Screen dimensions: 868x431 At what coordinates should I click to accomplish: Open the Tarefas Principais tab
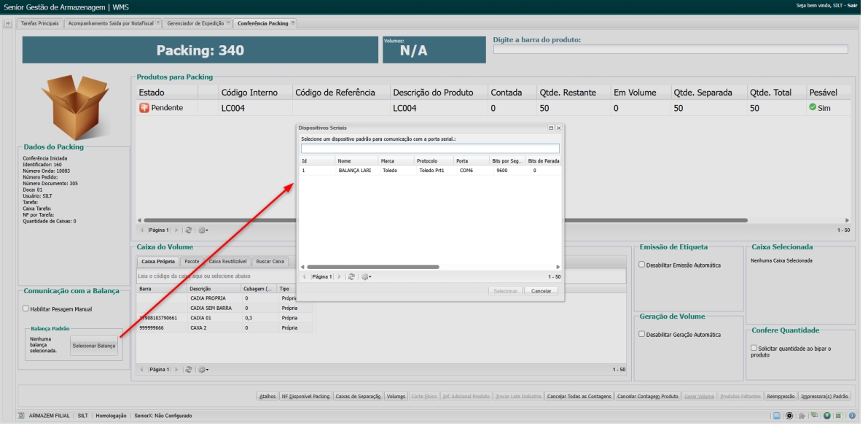pos(39,23)
